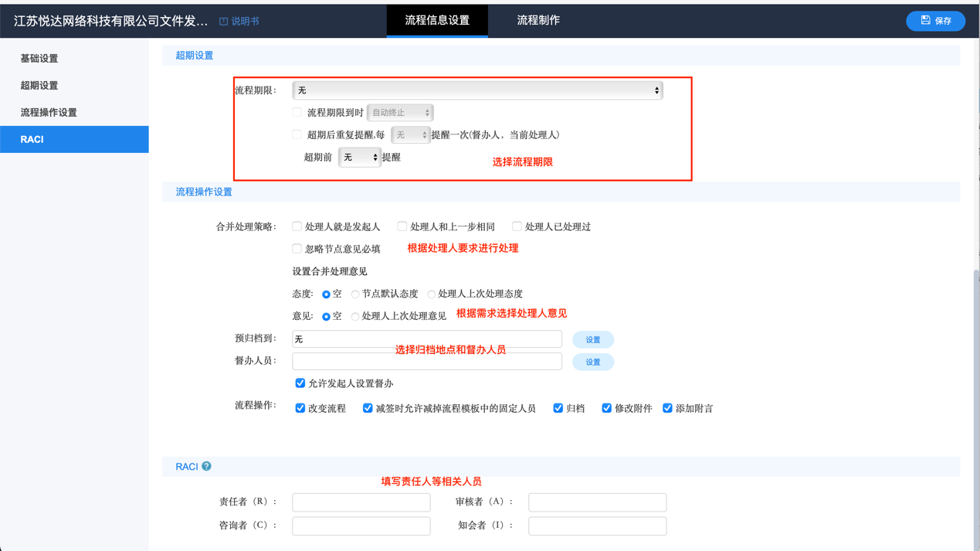Image resolution: width=980 pixels, height=551 pixels.
Task: Select 节点默认态度 radio button
Action: pyautogui.click(x=354, y=294)
